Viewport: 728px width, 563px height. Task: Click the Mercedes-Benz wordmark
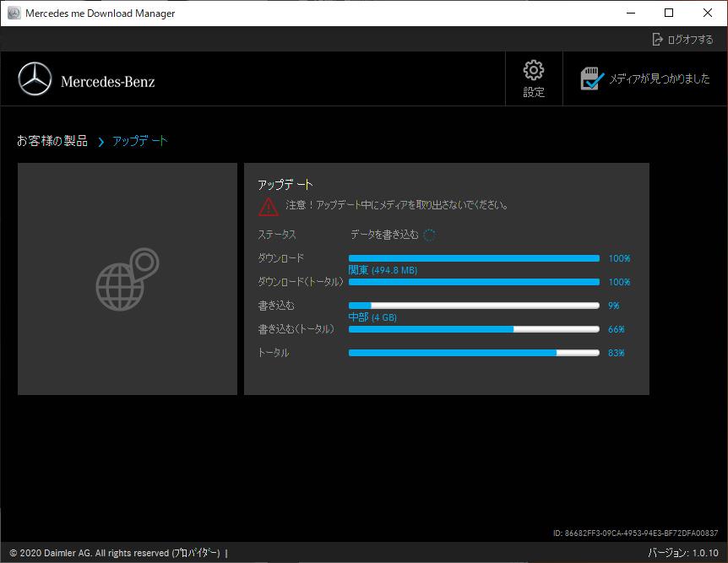[x=108, y=82]
